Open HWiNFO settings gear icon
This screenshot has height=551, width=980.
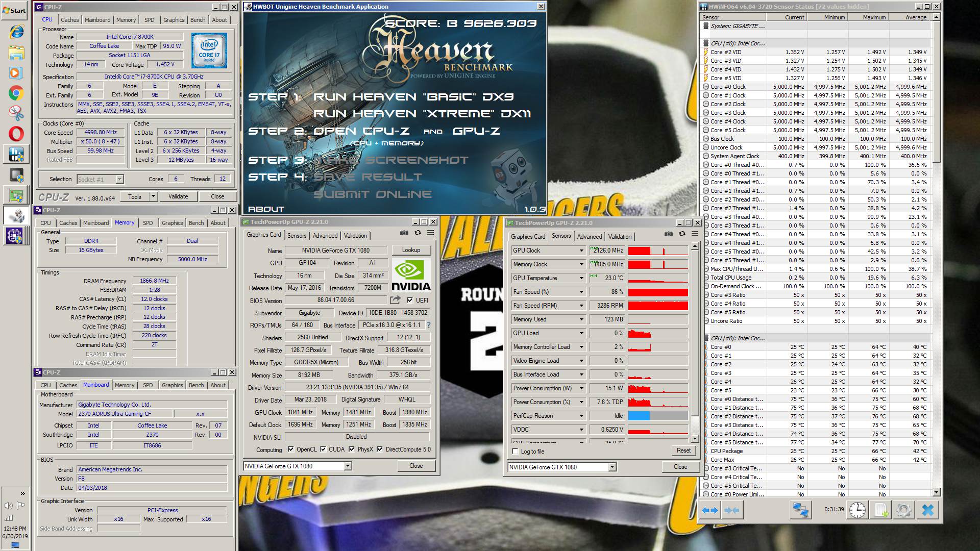[903, 510]
